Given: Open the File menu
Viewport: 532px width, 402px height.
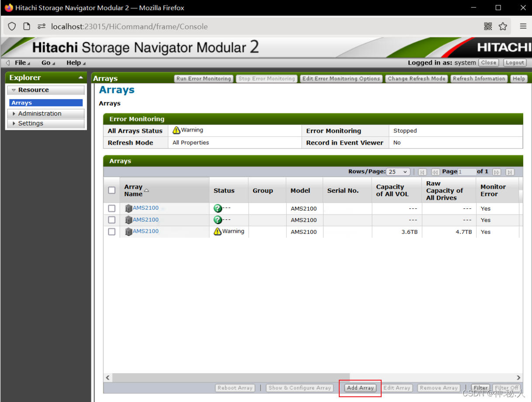Looking at the screenshot, I should [22, 63].
